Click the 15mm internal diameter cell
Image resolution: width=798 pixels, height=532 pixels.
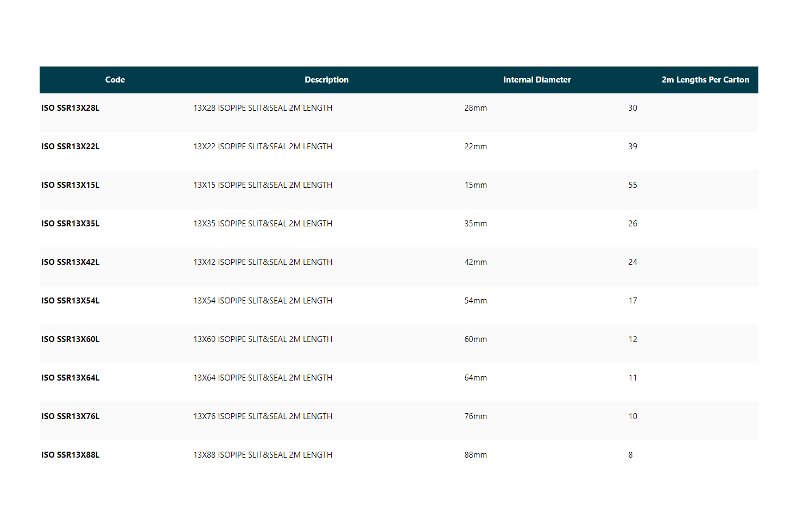[x=476, y=185]
